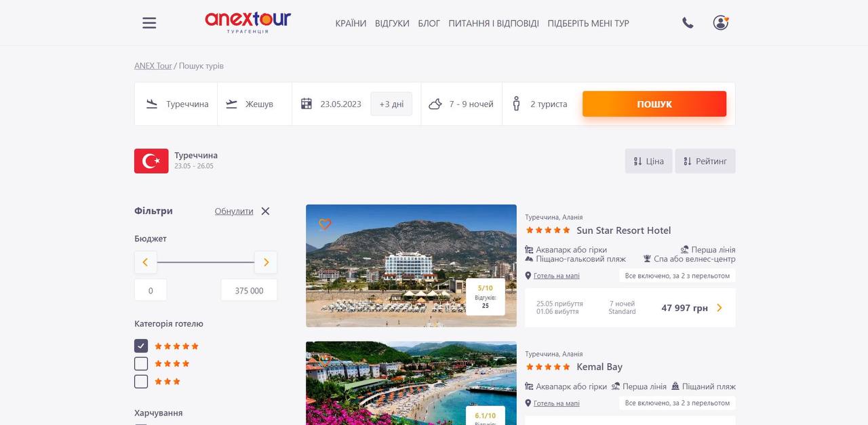This screenshot has width=868, height=425.
Task: Open the 47 997 грн price arrow
Action: coord(719,308)
